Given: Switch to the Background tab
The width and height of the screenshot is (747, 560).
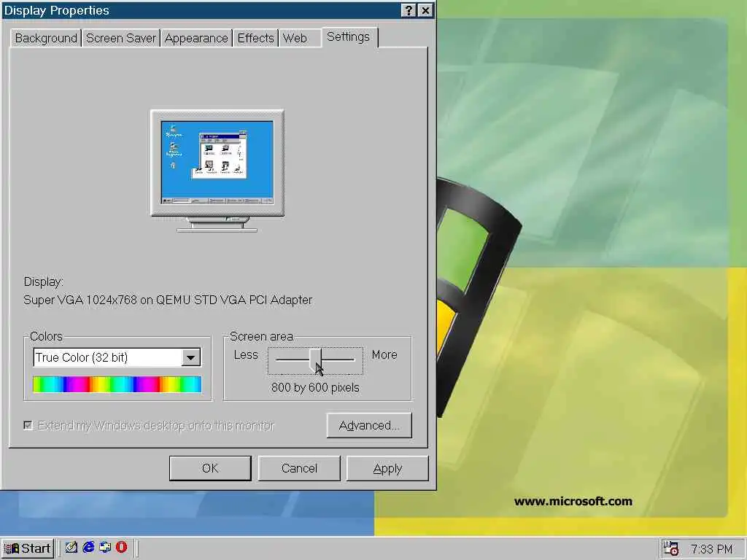Looking at the screenshot, I should click(x=46, y=38).
